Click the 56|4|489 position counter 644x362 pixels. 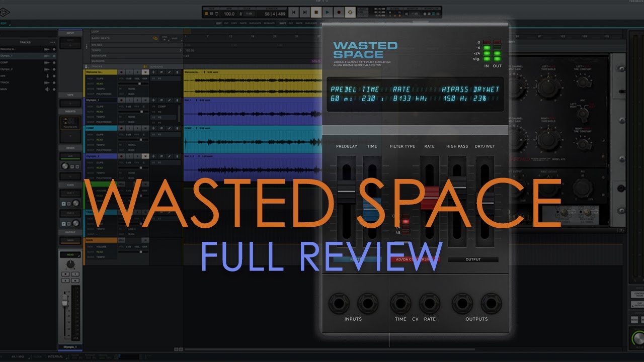click(275, 14)
